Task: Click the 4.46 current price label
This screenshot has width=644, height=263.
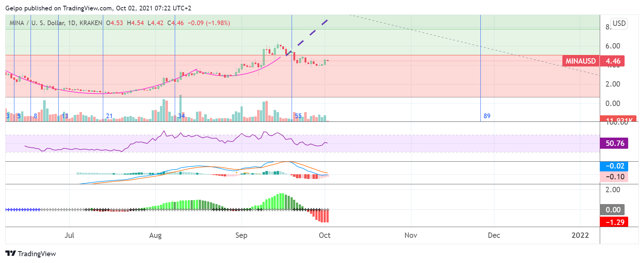Action: pyautogui.click(x=613, y=61)
